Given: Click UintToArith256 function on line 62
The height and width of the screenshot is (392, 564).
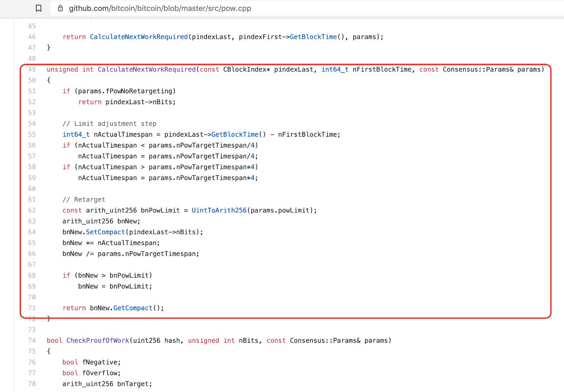Looking at the screenshot, I should pos(219,210).
